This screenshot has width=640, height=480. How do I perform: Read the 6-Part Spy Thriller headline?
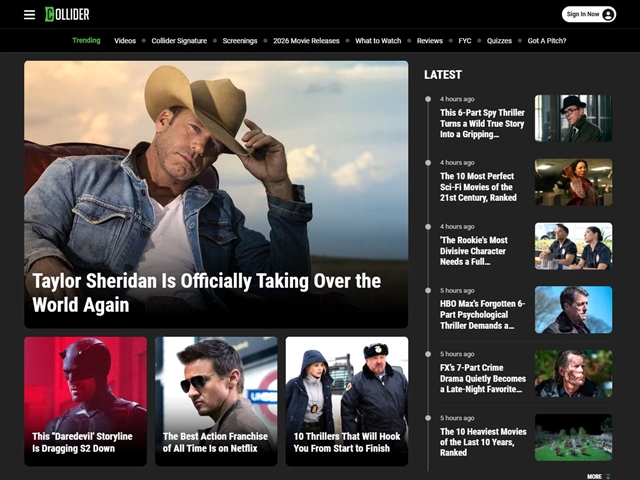point(482,123)
